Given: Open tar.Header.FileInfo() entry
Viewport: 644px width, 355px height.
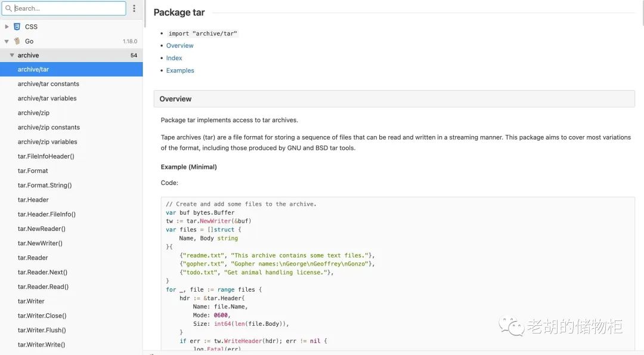Looking at the screenshot, I should tap(72, 214).
